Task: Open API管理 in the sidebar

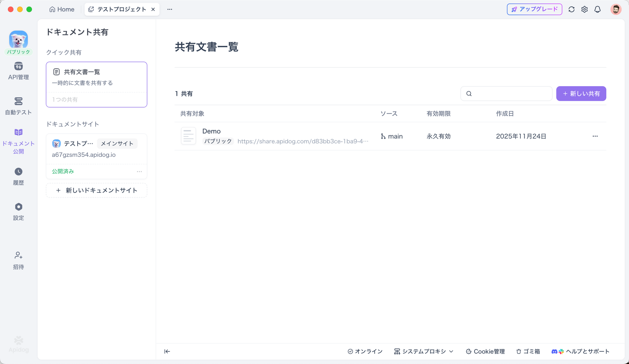Action: [x=18, y=71]
